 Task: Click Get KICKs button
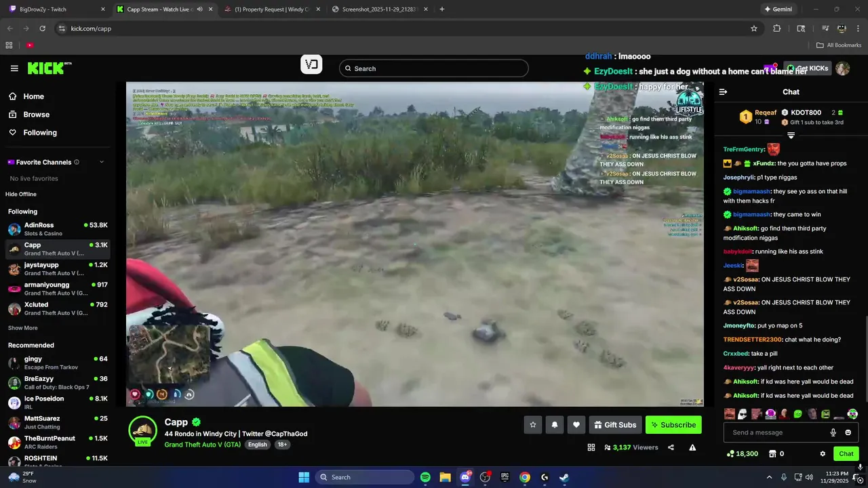[x=808, y=68]
